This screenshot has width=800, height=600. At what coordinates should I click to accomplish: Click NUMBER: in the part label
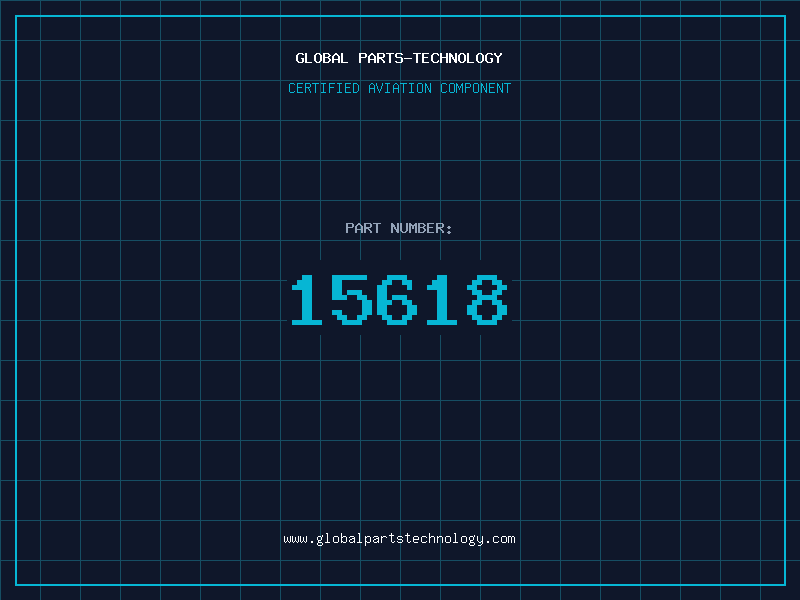(x=421, y=228)
